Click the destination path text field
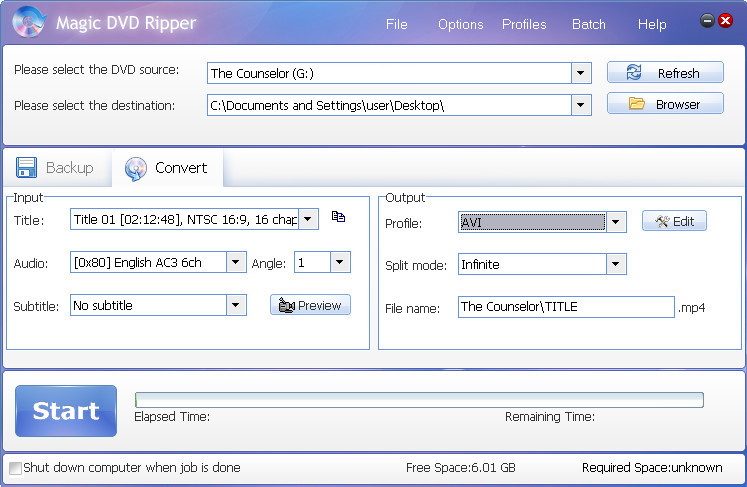The image size is (747, 487). tap(389, 105)
